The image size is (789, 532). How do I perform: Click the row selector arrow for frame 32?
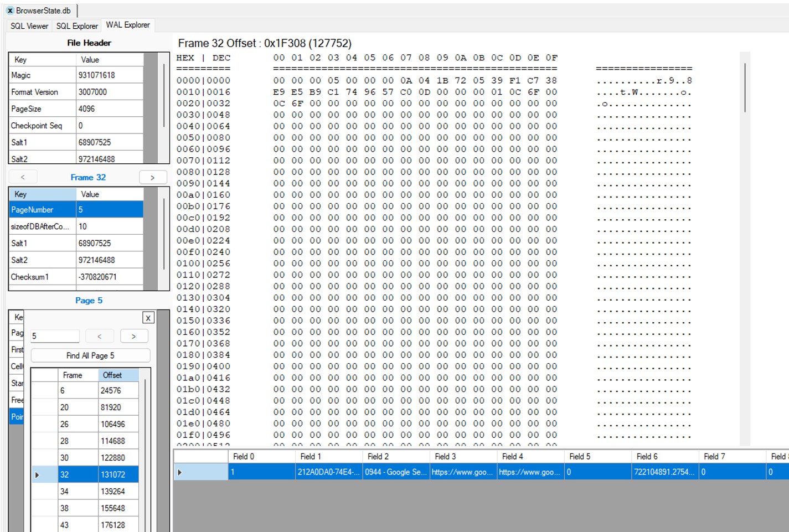(38, 474)
